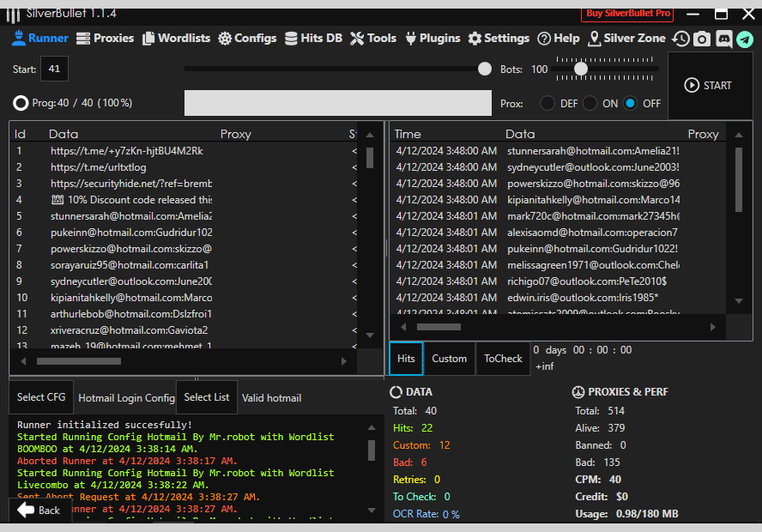Go to Hits DB
This screenshot has height=532, width=762.
coord(313,39)
